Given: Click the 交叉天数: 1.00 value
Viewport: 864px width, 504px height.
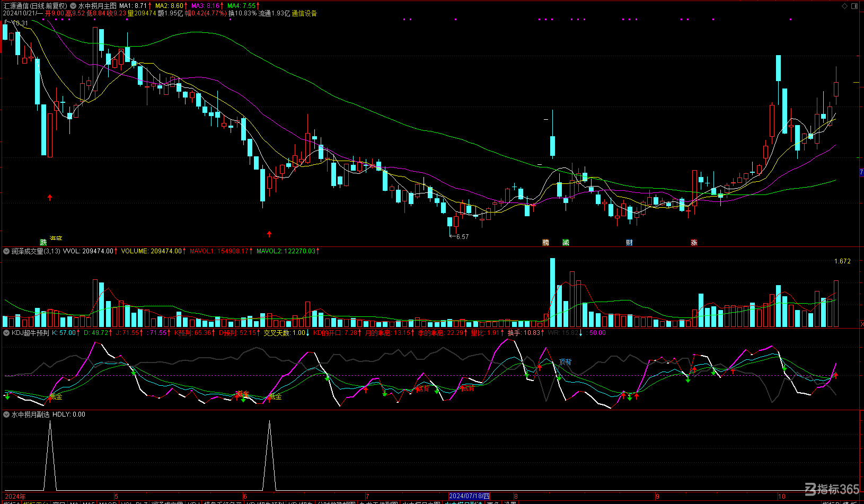Looking at the screenshot, I should coord(285,333).
